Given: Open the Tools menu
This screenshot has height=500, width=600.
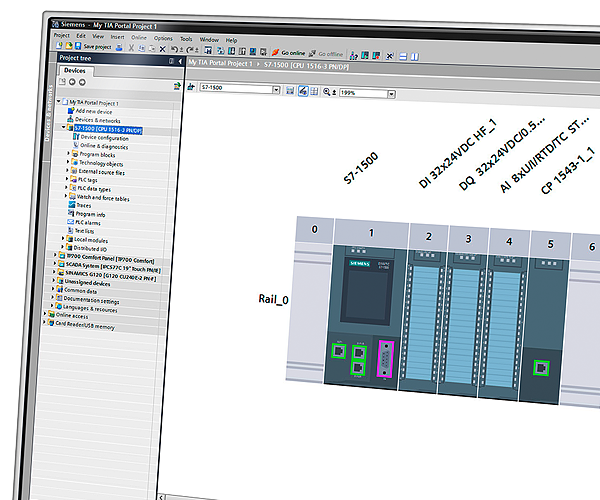Looking at the screenshot, I should click(x=186, y=39).
